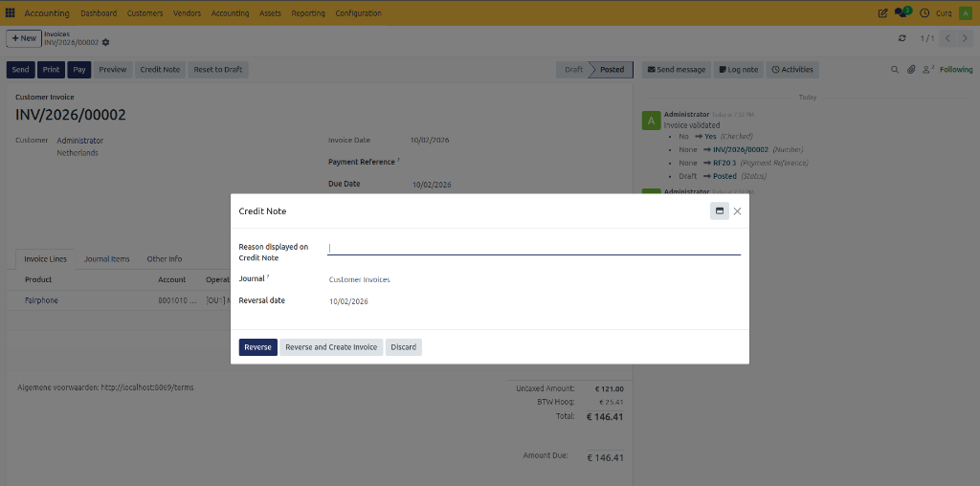The height and width of the screenshot is (486, 980).
Task: Click the New button
Action: tap(24, 38)
